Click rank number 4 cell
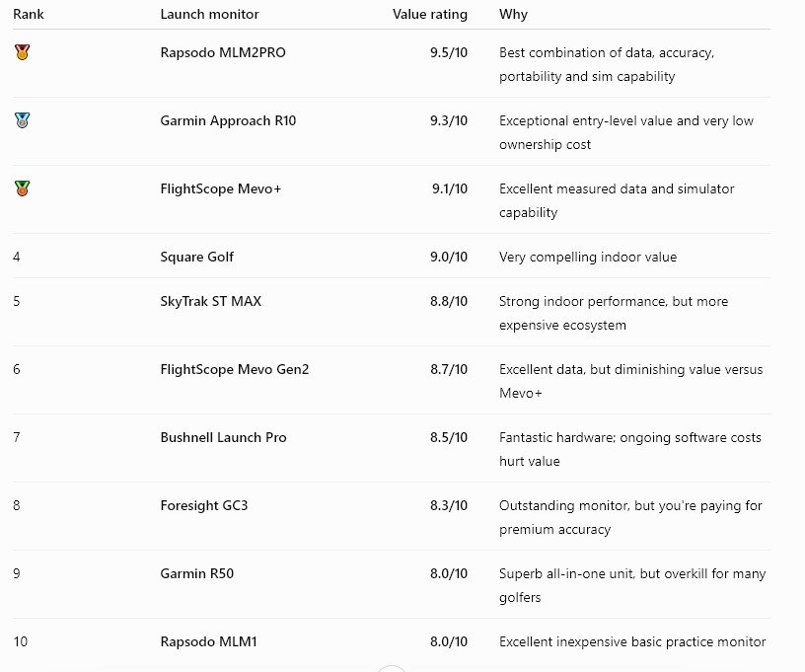This screenshot has width=805, height=672. (17, 257)
